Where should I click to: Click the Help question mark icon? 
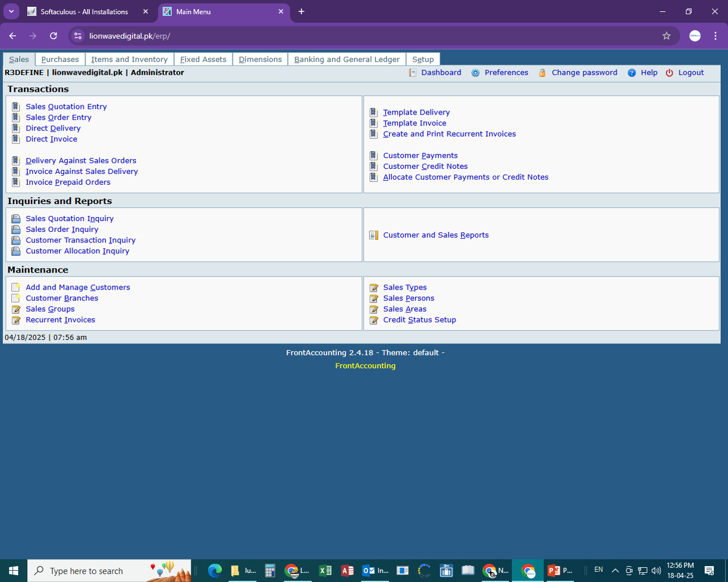pyautogui.click(x=632, y=73)
